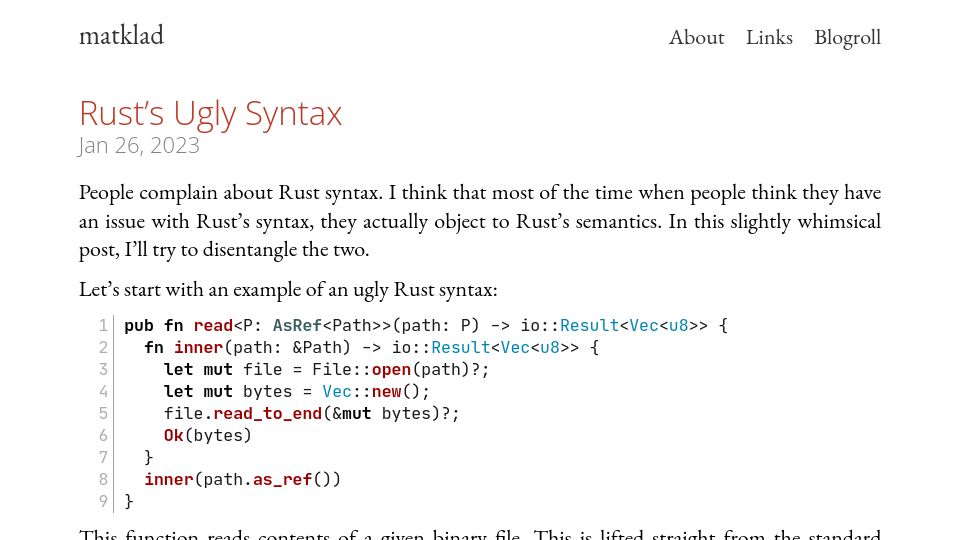This screenshot has width=960, height=540.
Task: Click line number 7 in code block
Action: 103,457
